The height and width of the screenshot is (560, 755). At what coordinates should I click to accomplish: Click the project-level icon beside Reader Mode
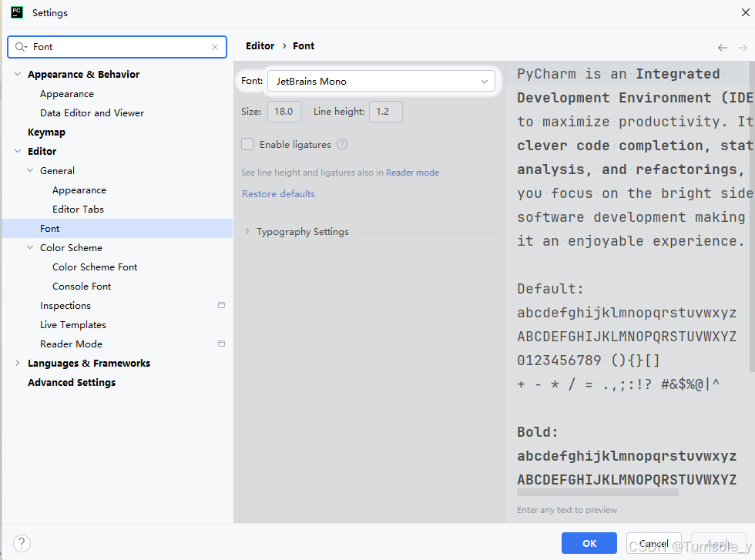pos(222,344)
